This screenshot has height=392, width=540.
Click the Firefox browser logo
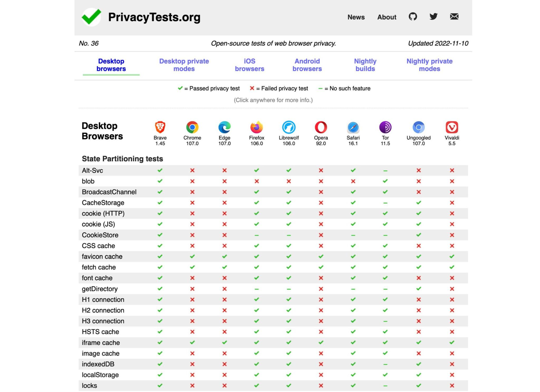(257, 127)
